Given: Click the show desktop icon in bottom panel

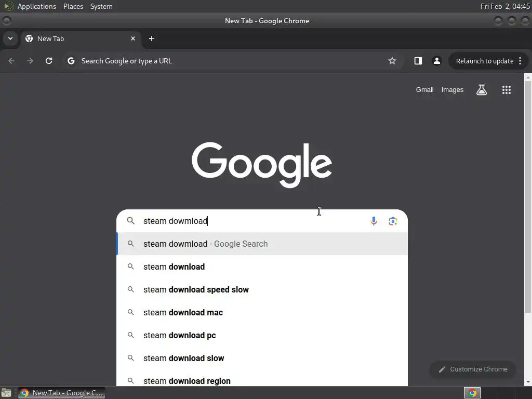Looking at the screenshot, I should tap(6, 393).
